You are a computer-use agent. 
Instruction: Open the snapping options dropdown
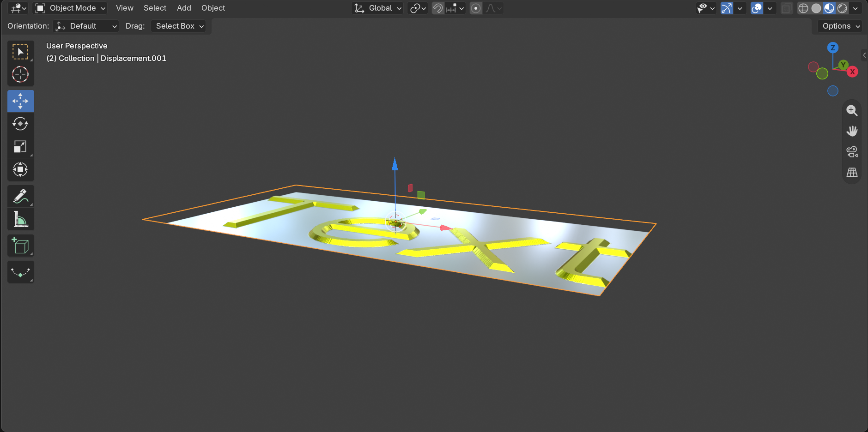point(456,8)
